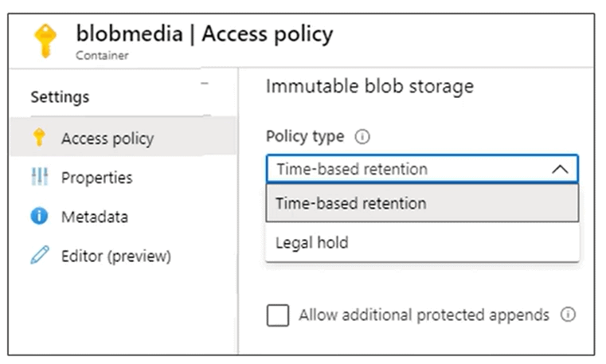Pick Time-based retention option in list

tap(351, 203)
